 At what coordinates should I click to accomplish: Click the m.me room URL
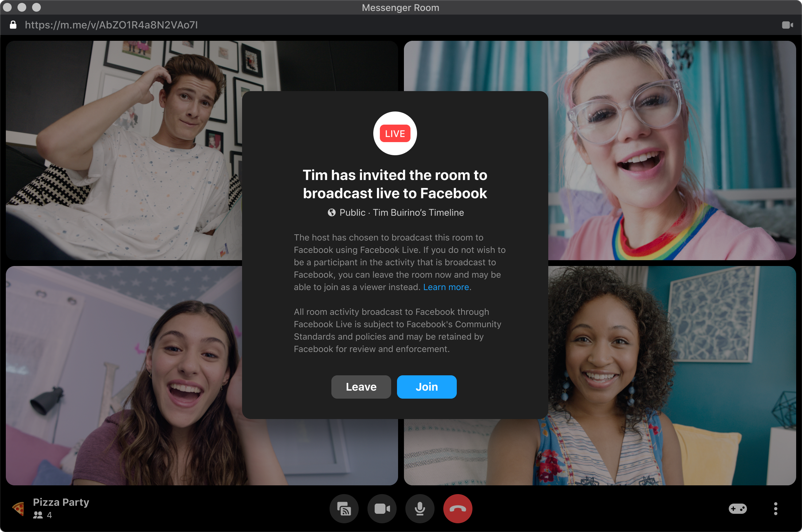pyautogui.click(x=111, y=25)
